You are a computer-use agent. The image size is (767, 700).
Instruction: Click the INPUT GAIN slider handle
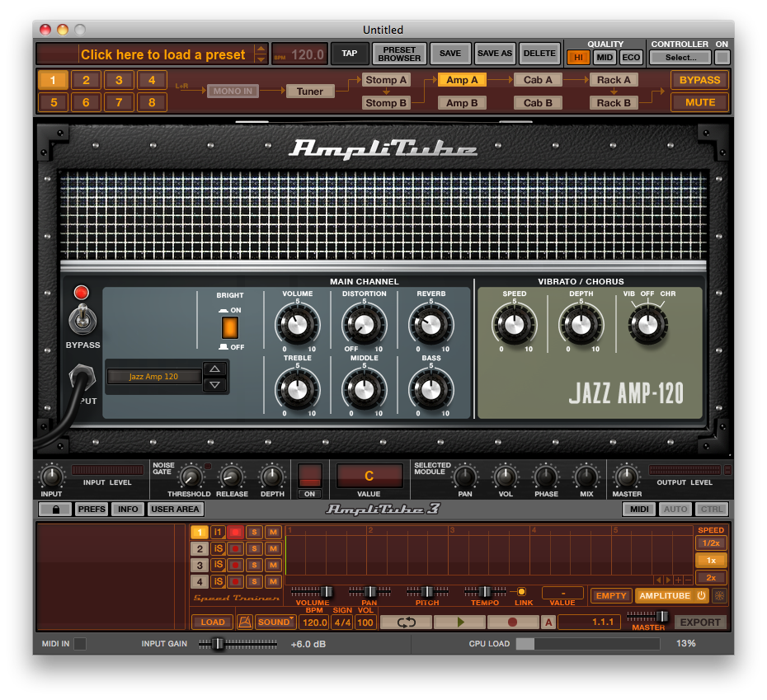[x=219, y=644]
